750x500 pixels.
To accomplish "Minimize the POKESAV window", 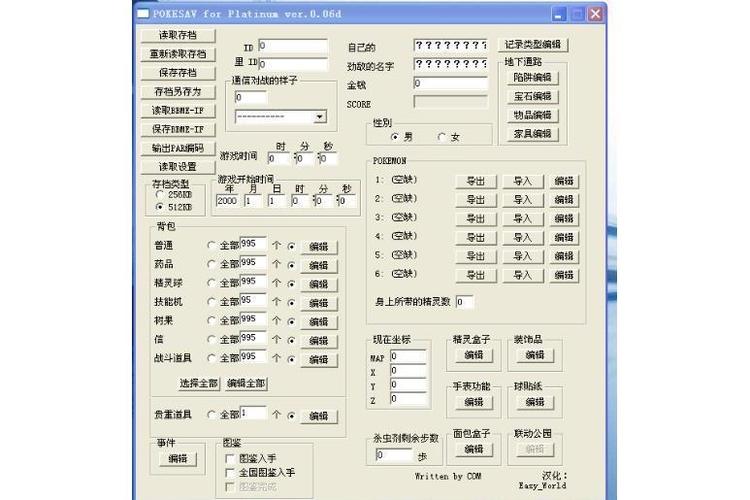I will [559, 14].
